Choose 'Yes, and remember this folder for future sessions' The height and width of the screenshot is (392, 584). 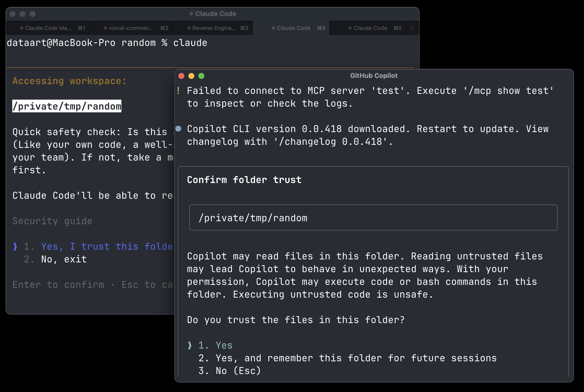pyautogui.click(x=347, y=358)
